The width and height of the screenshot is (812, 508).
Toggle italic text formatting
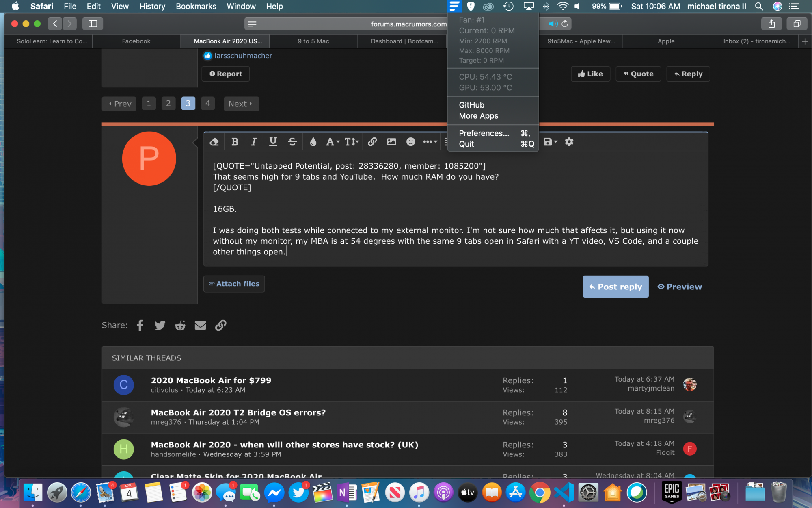tap(254, 142)
